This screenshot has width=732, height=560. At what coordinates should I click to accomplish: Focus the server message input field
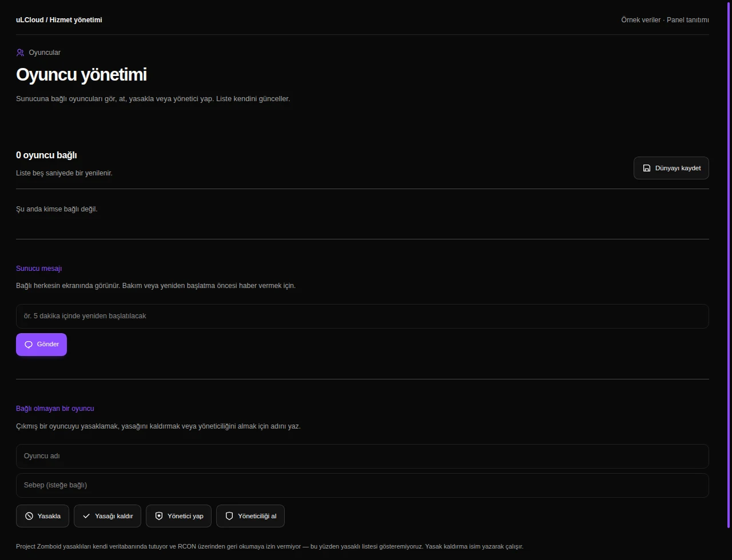pos(363,316)
